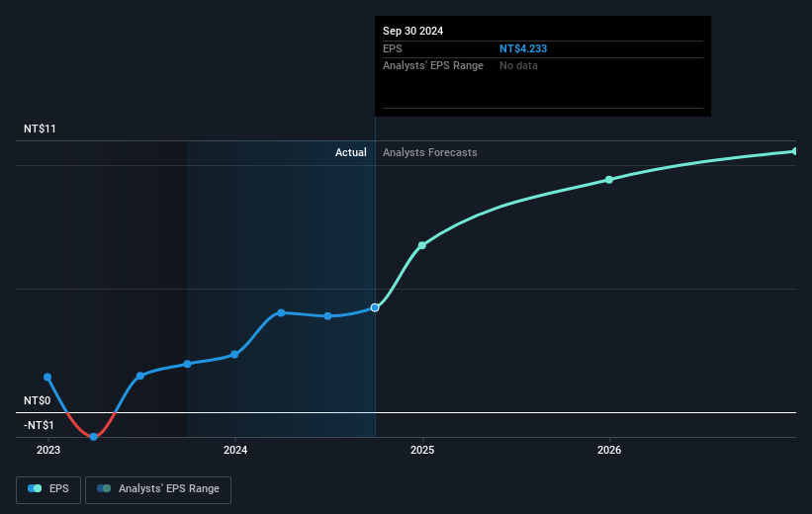Screen dimensions: 812x514
Task: Click the 2023 x-axis label
Action: [48, 451]
